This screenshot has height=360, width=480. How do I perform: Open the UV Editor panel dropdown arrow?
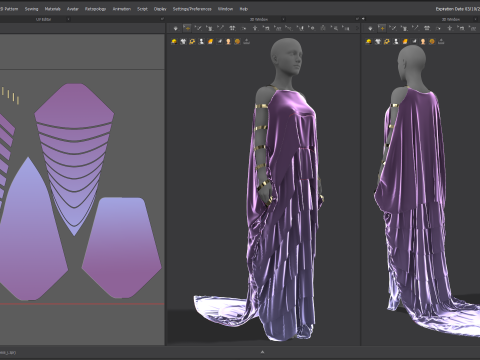68,19
